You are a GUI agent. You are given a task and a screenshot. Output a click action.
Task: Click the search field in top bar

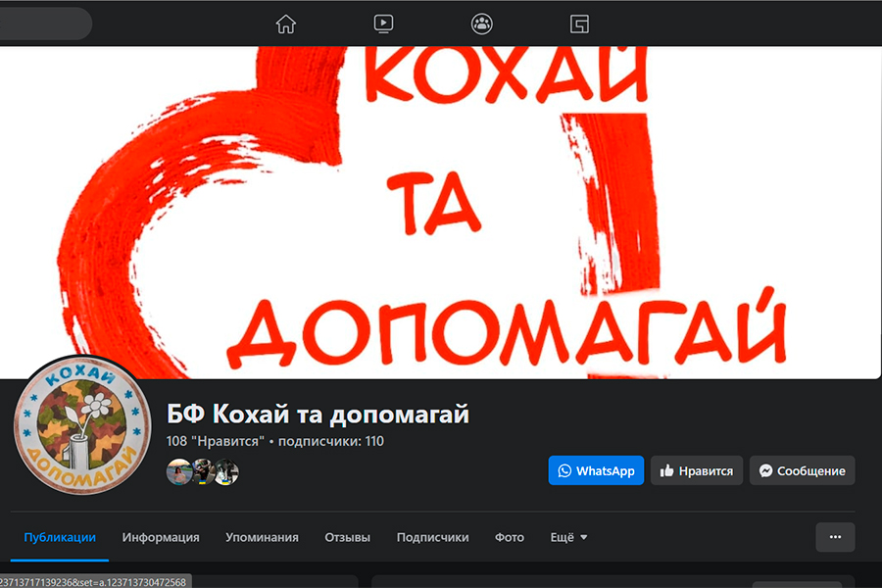[x=45, y=24]
